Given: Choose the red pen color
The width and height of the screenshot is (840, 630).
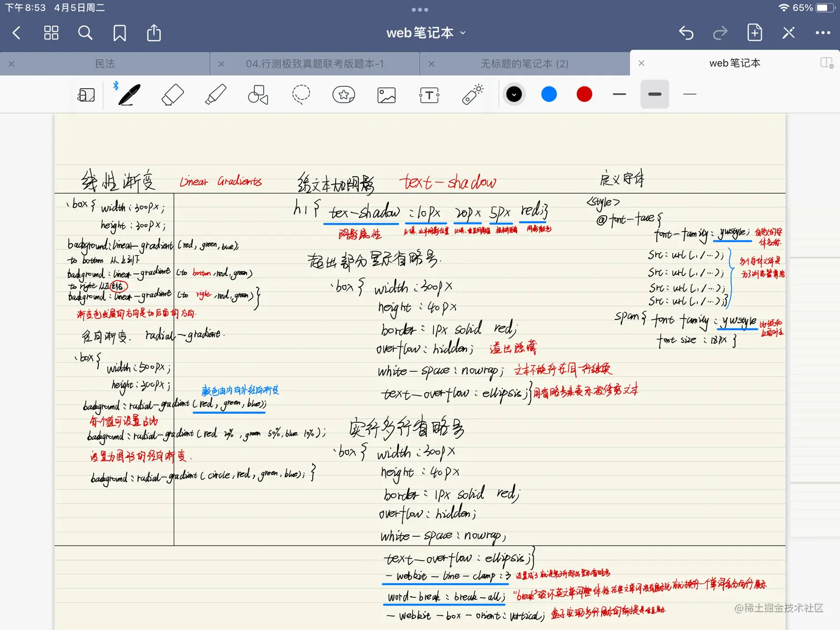Looking at the screenshot, I should (584, 94).
